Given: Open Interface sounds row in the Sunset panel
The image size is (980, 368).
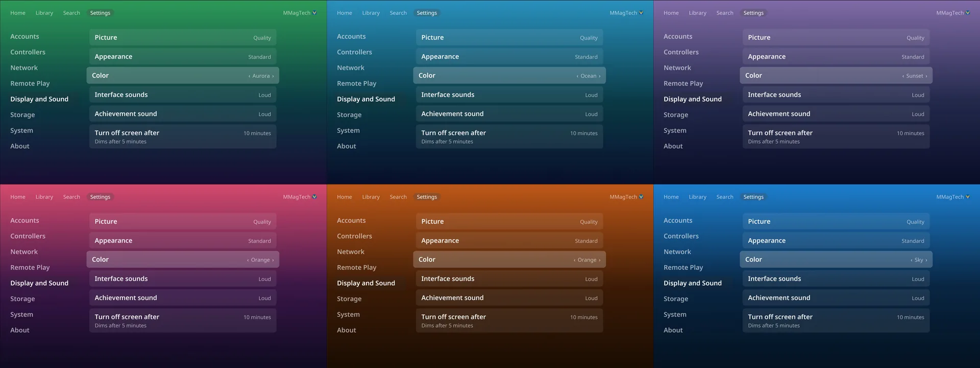Looking at the screenshot, I should (836, 95).
